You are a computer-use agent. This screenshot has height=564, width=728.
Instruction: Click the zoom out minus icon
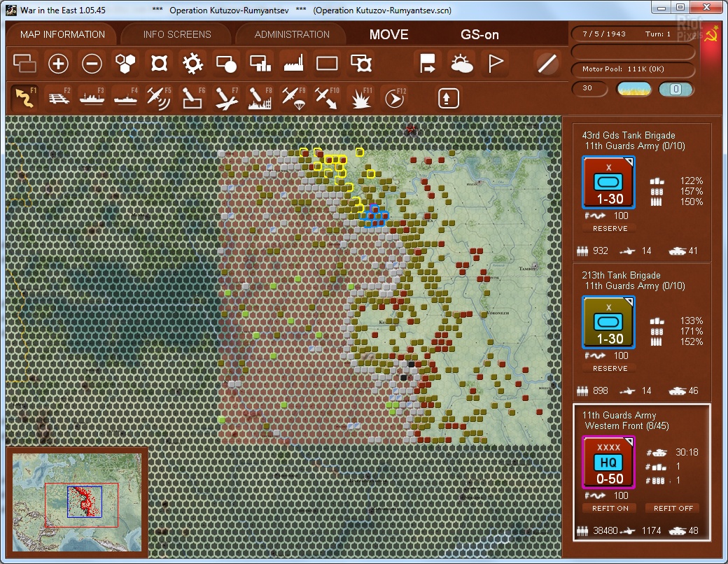tap(92, 64)
